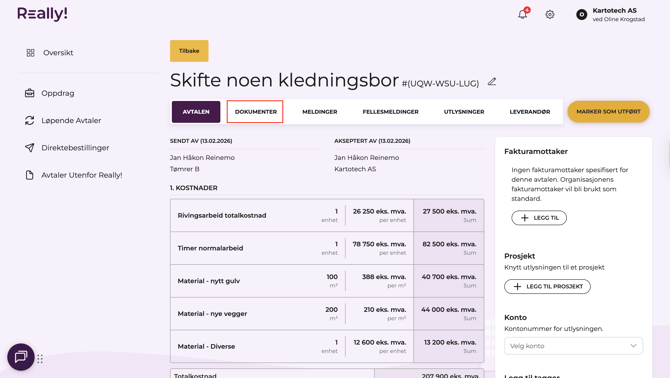Click the Kartotech AS avatar icon
This screenshot has width=670, height=378.
click(582, 15)
